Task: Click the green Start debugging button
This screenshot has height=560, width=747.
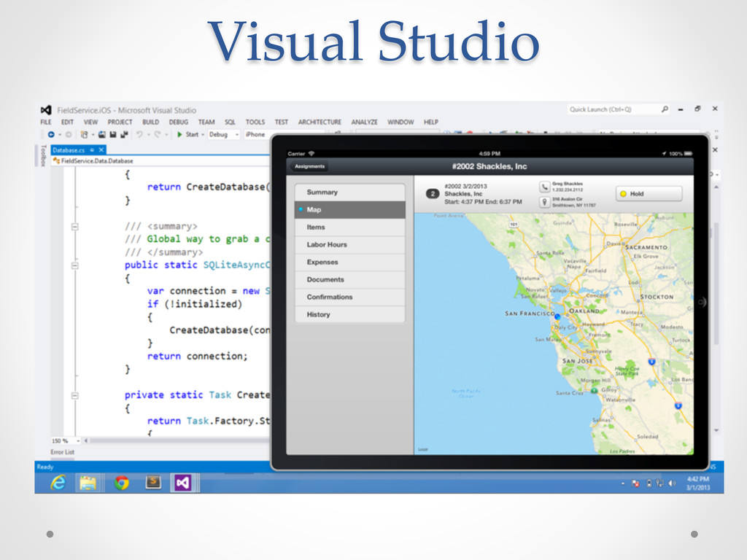Action: pos(187,135)
